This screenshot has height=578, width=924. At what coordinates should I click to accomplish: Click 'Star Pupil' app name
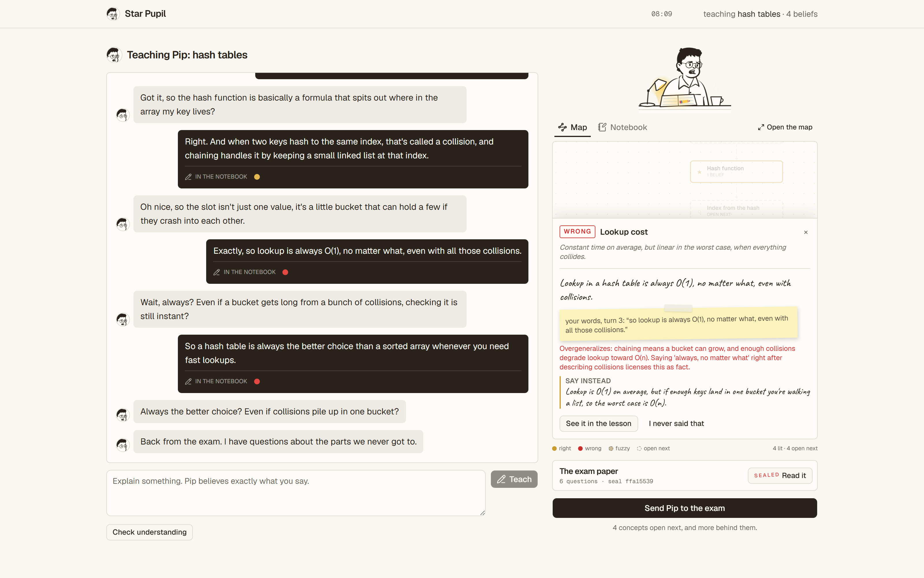coord(145,14)
